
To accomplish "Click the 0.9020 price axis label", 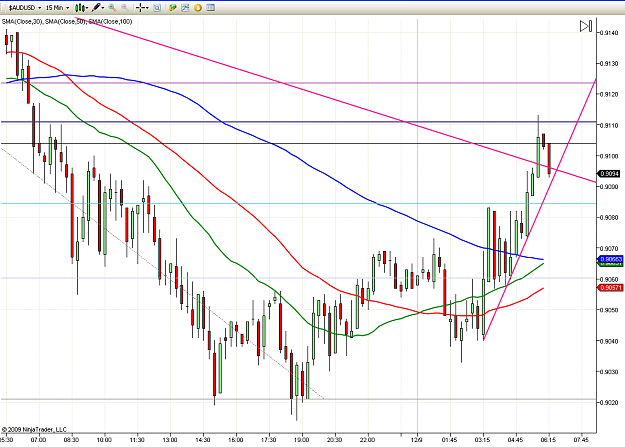I will [x=609, y=402].
